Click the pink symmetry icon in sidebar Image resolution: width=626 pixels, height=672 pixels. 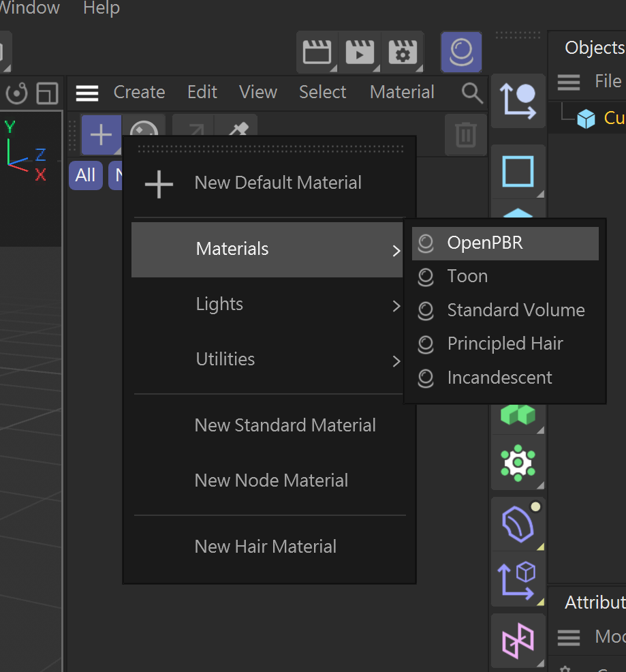518,641
